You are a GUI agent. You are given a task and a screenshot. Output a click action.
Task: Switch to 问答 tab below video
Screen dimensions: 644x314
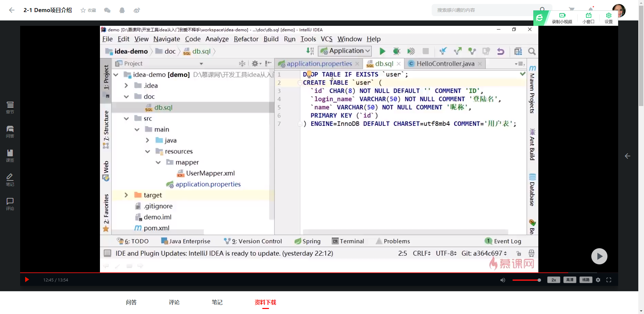tap(131, 302)
